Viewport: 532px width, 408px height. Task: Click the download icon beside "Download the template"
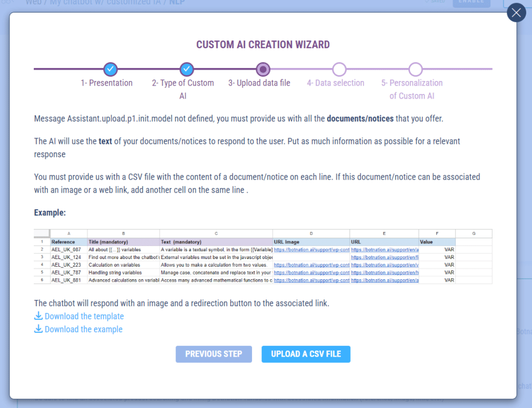(x=38, y=316)
